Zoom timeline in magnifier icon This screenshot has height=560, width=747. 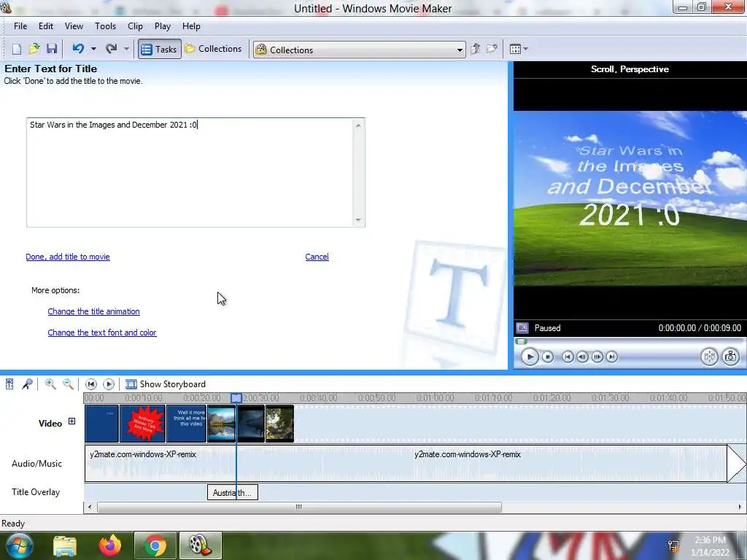(x=50, y=384)
